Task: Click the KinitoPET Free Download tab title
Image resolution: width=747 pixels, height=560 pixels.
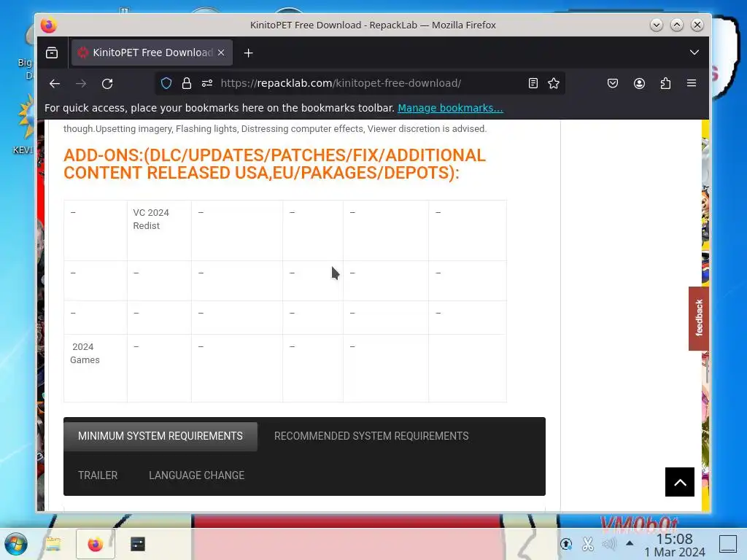Action: coord(152,52)
